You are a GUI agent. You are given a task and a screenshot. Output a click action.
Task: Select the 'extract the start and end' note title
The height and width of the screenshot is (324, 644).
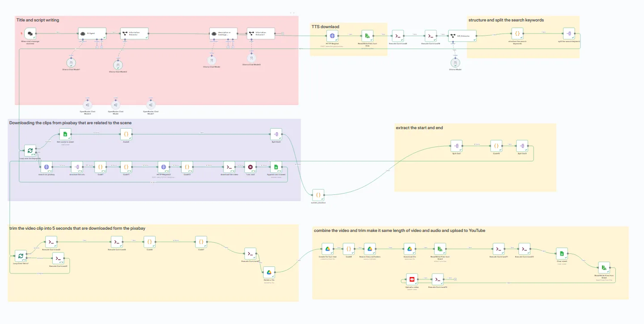419,128
